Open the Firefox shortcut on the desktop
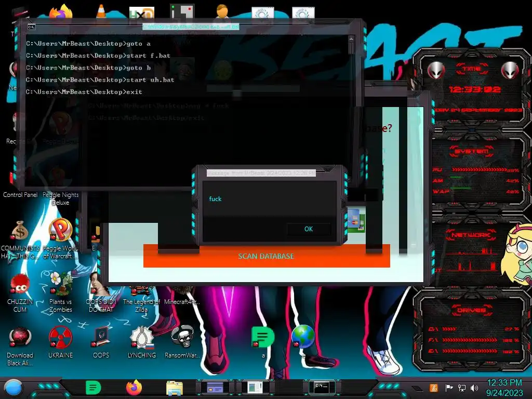Screen dimensions: 532x399 point(61,12)
